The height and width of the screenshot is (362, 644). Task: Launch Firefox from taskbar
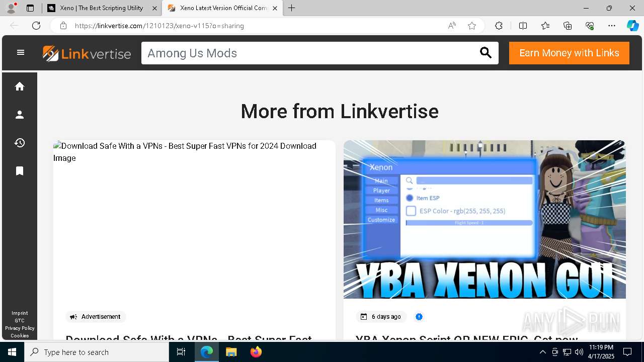[x=256, y=352]
